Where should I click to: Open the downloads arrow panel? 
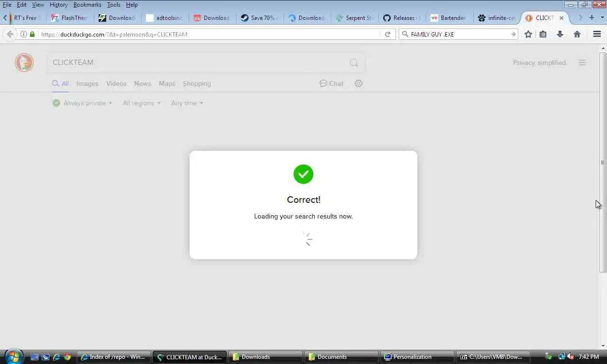point(560,34)
